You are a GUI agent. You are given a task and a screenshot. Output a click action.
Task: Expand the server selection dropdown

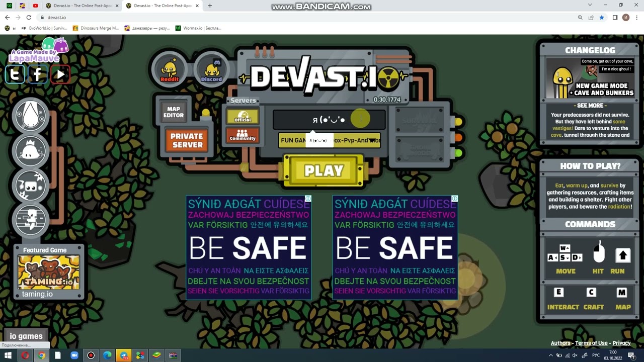click(330, 140)
